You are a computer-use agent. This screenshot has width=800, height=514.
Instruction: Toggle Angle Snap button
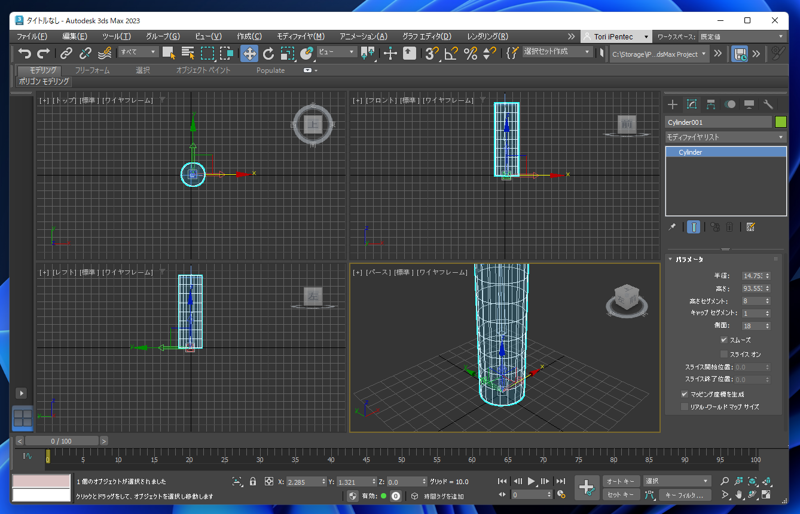(x=451, y=53)
